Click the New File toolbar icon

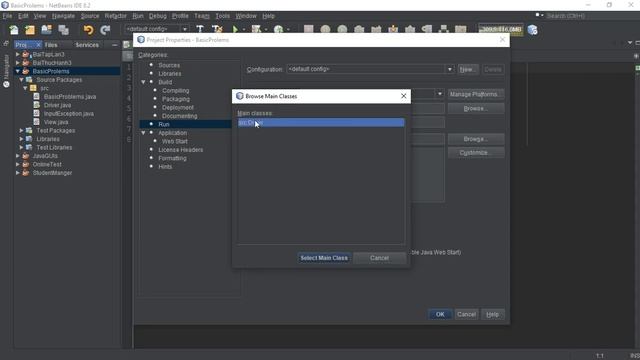tap(14, 30)
